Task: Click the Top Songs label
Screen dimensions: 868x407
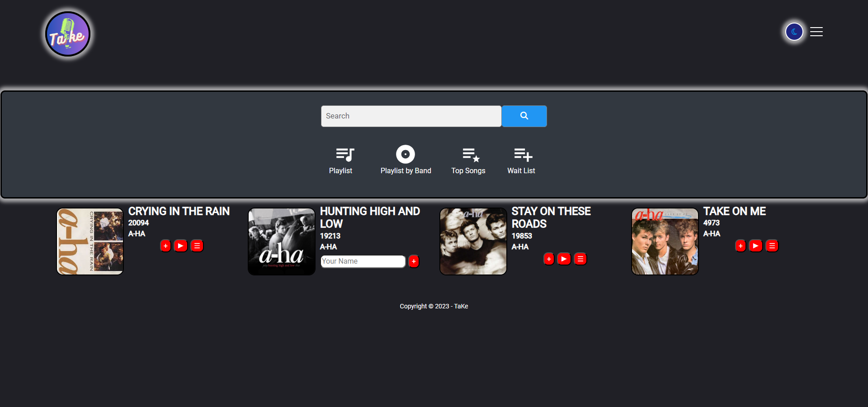Action: (x=468, y=171)
